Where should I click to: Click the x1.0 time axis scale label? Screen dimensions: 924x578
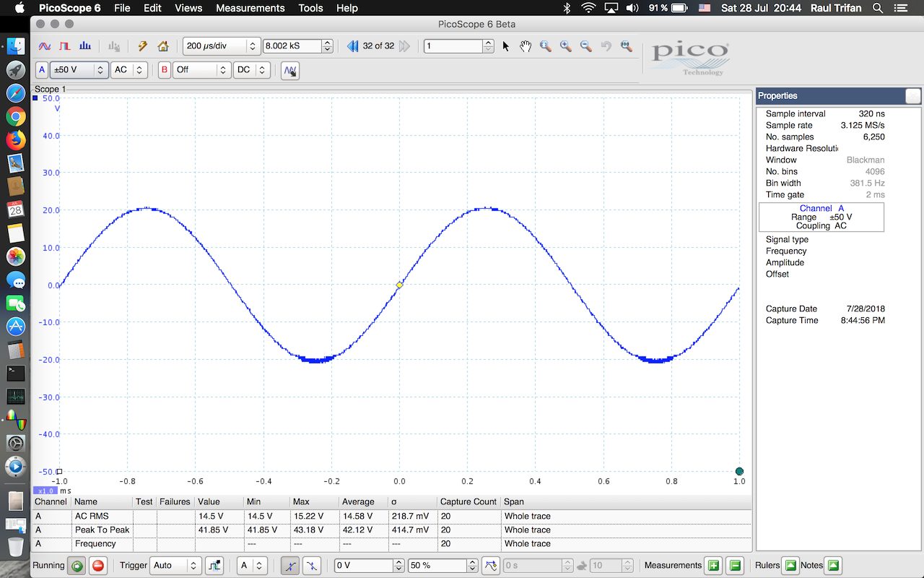45,491
